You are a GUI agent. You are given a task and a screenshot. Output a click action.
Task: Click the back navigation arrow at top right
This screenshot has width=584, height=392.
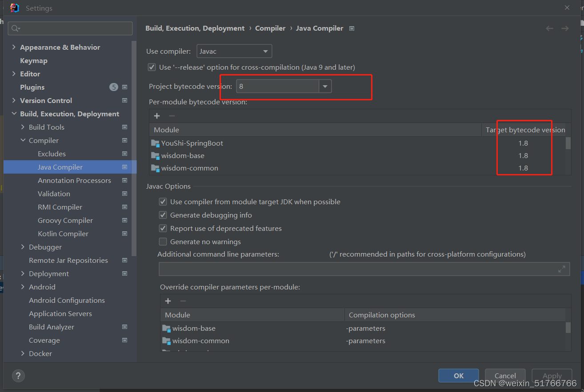(x=549, y=28)
